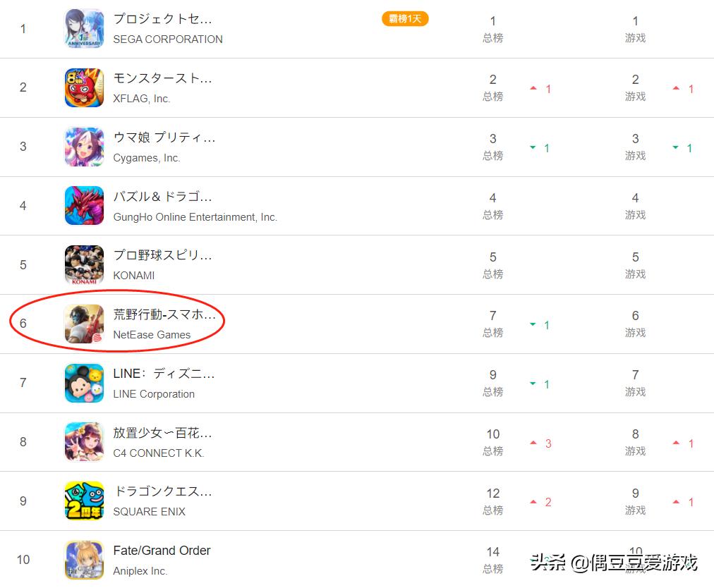Click the Monster Strike app icon
The image size is (714, 588).
84,87
